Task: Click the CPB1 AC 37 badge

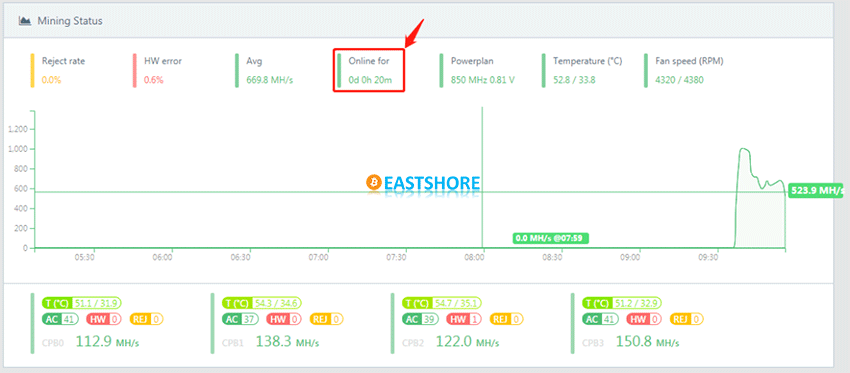Action: pyautogui.click(x=241, y=319)
